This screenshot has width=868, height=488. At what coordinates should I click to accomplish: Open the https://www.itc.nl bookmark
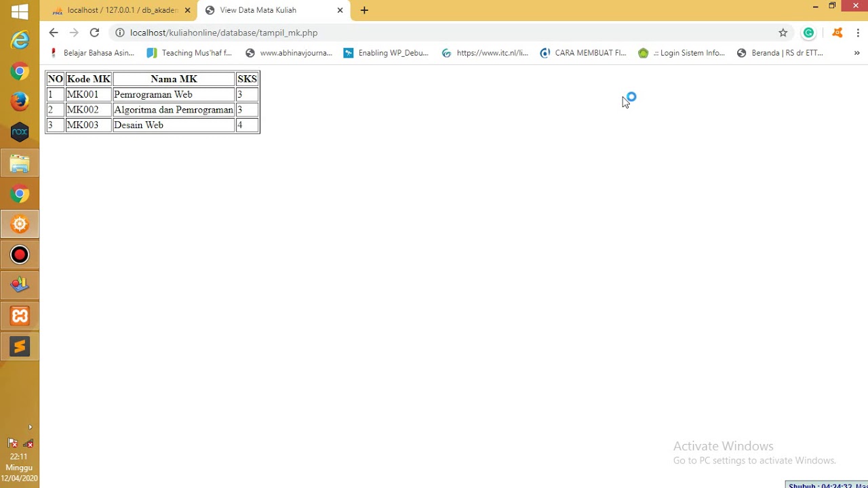(485, 53)
